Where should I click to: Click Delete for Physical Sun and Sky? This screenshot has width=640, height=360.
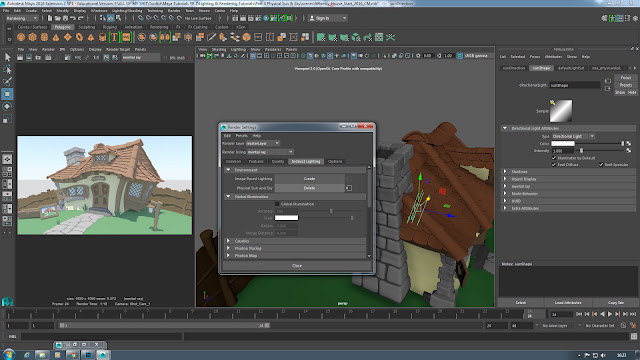[x=309, y=188]
